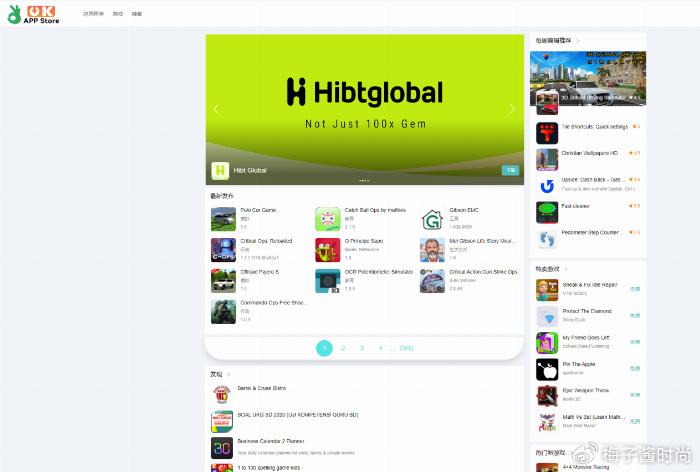The width and height of the screenshot is (700, 472).
Task: Open the OK APP Store logo
Action: 34,14
